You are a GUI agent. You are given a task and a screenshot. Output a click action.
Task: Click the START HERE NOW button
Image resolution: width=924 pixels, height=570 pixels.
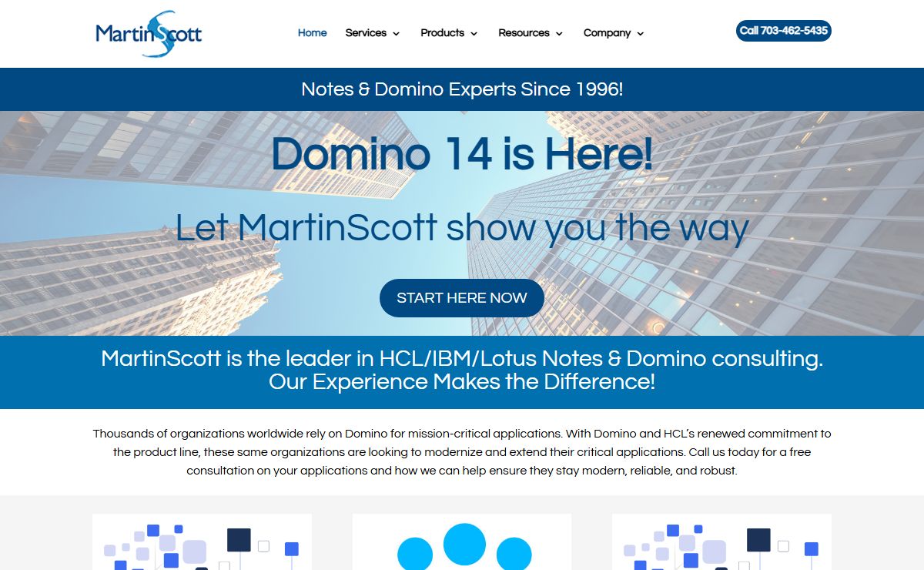click(462, 298)
